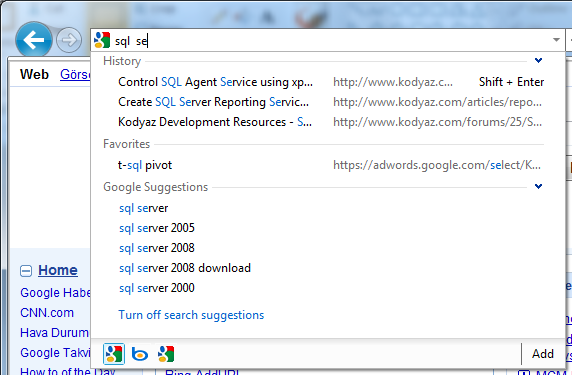
Task: Select suggestion 'sql server'
Action: tap(143, 208)
